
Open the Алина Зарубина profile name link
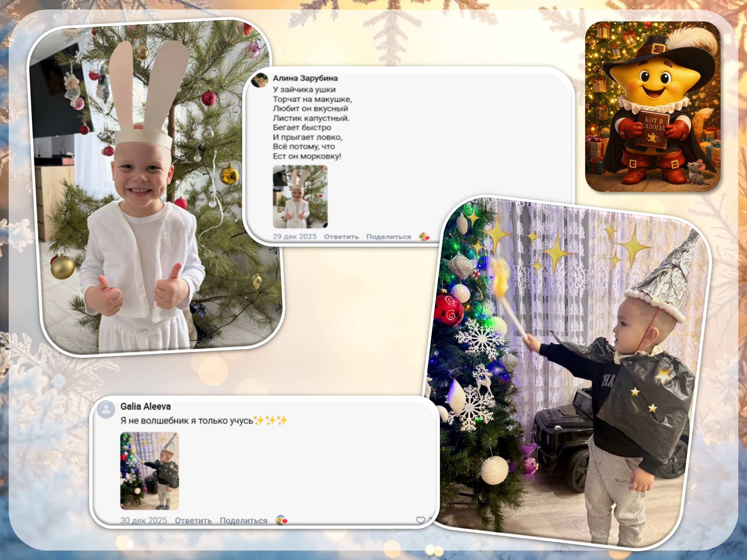click(x=305, y=78)
